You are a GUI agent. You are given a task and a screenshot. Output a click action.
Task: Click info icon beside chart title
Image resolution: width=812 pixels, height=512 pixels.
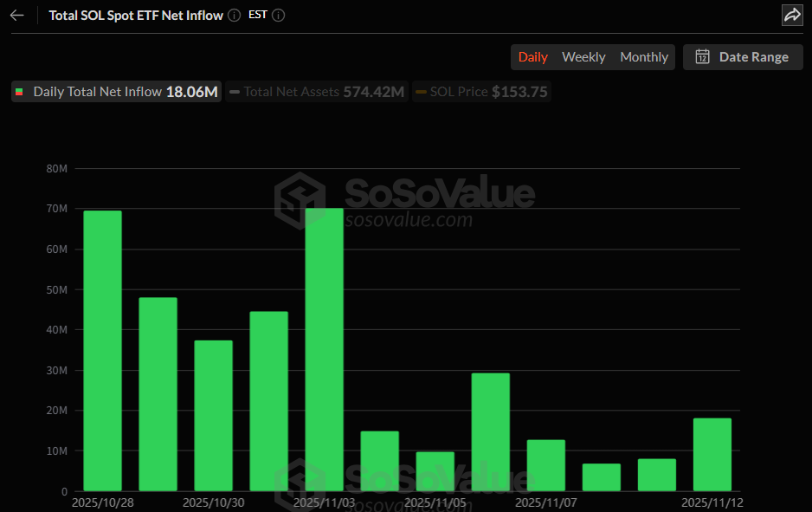click(234, 16)
